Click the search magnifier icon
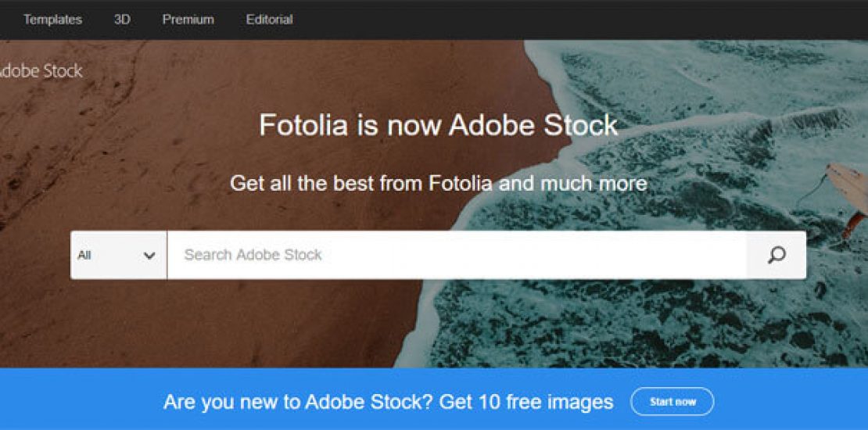The width and height of the screenshot is (868, 430). pos(776,255)
